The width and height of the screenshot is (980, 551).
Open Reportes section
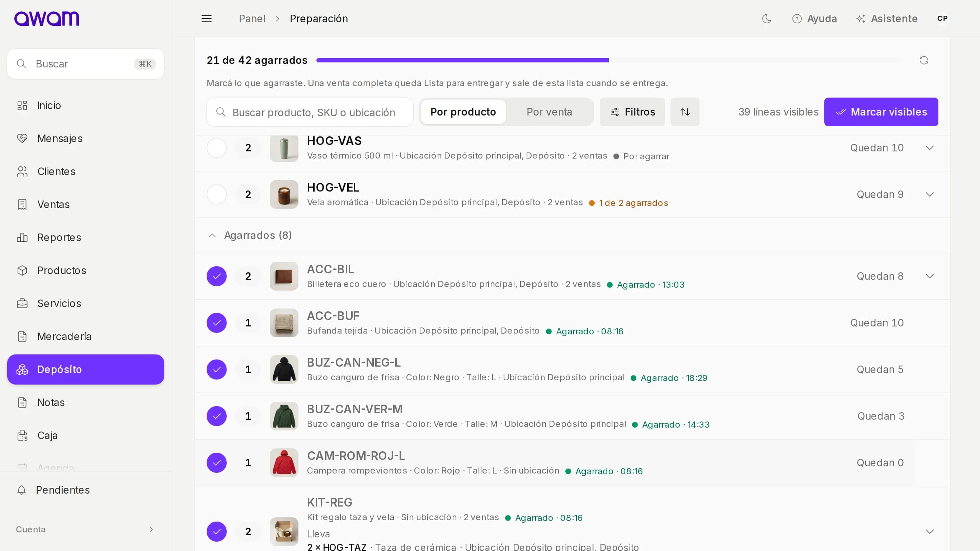coord(86,237)
